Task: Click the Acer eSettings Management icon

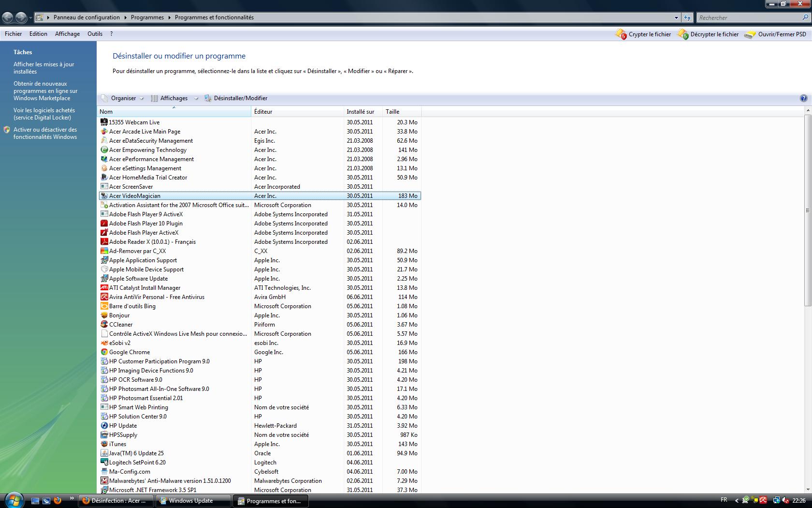Action: click(x=104, y=168)
